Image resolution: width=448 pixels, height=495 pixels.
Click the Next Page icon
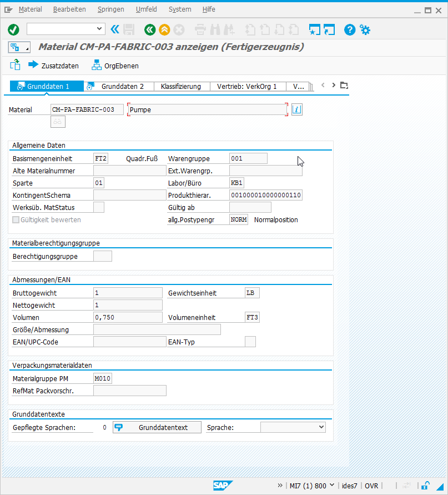tap(279, 29)
